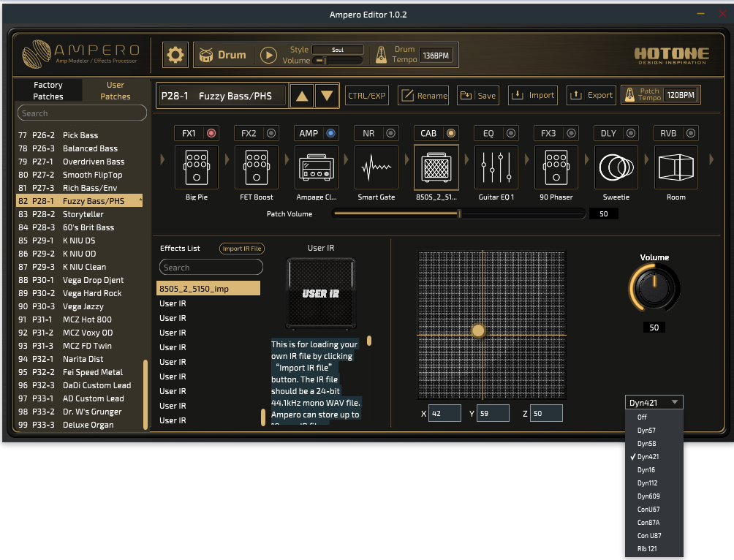The width and height of the screenshot is (734, 560).
Task: Toggle the EQ module on/off
Action: (511, 134)
